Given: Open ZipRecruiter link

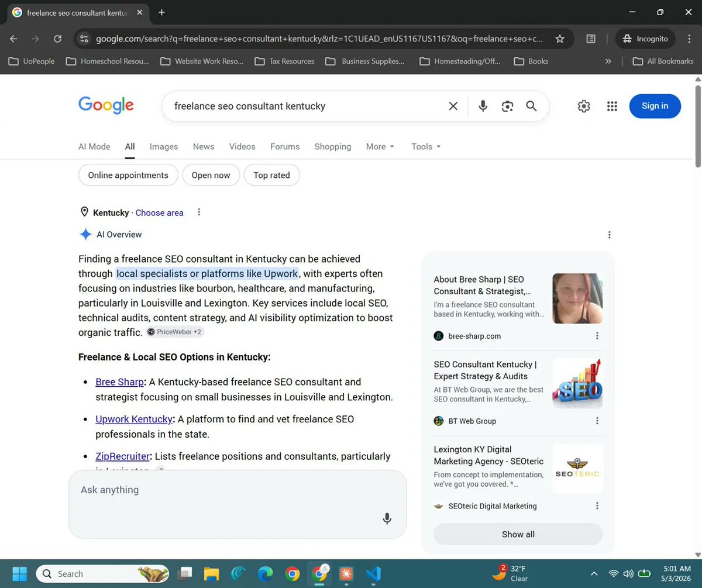Looking at the screenshot, I should coord(123,456).
